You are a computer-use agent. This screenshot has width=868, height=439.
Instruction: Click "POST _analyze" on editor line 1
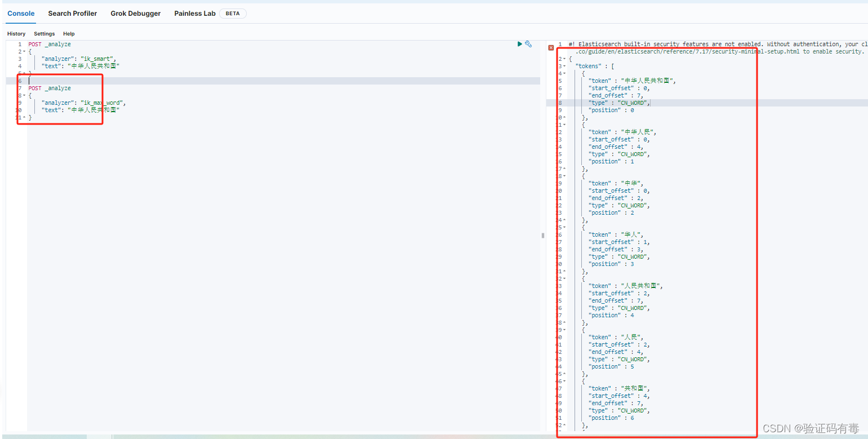tap(50, 44)
